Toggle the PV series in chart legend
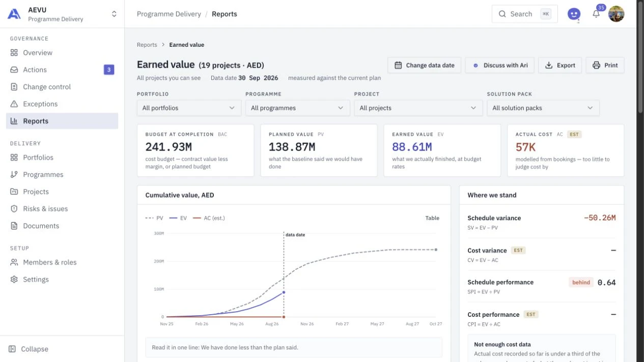Viewport: 644px width, 362px height. (154, 218)
